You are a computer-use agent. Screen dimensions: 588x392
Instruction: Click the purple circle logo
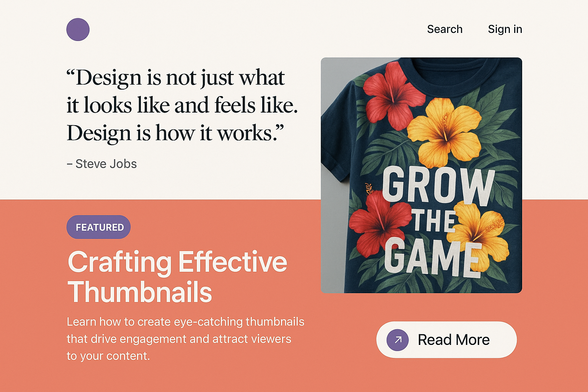[x=78, y=29]
